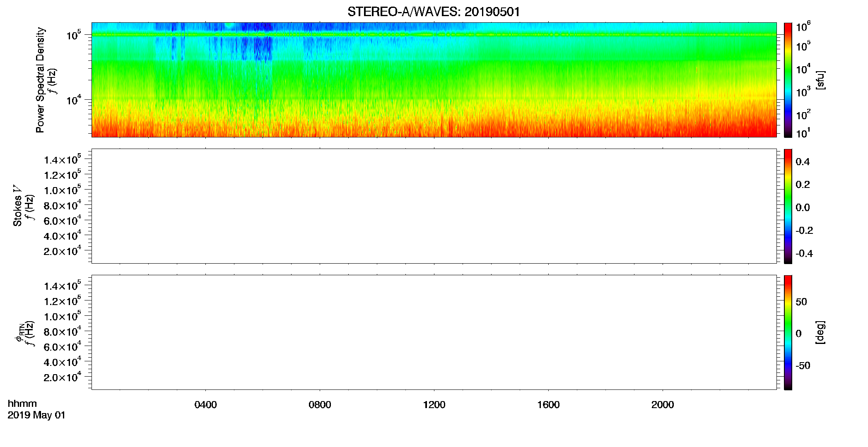868x447 pixels.
Task: Click the 8.0×10⁴ tick in phi RTN panel
Action: pos(63,331)
